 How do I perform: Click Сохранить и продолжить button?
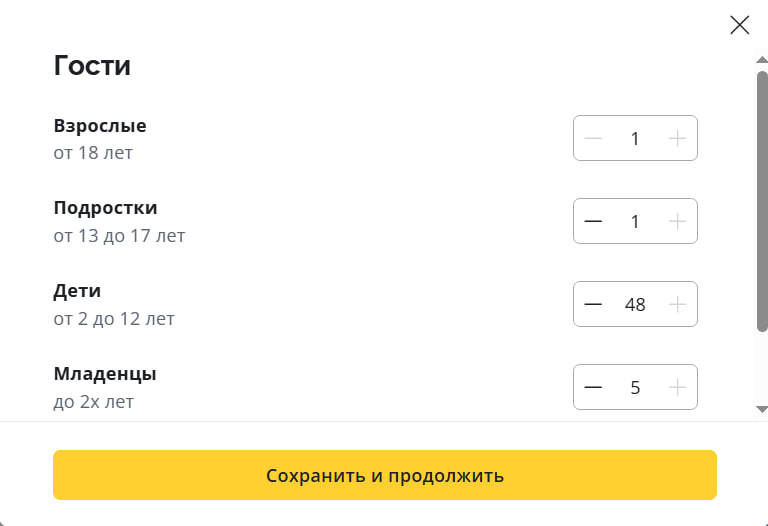(x=384, y=475)
